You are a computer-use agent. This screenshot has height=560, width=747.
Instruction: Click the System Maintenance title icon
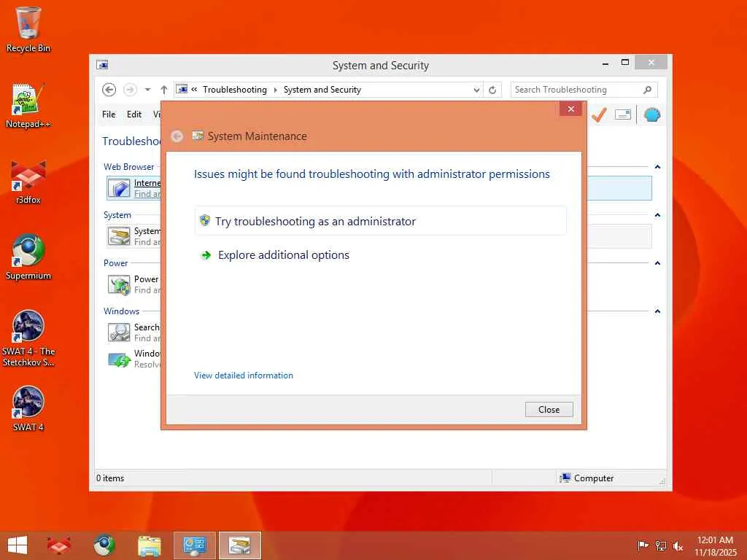click(x=198, y=136)
